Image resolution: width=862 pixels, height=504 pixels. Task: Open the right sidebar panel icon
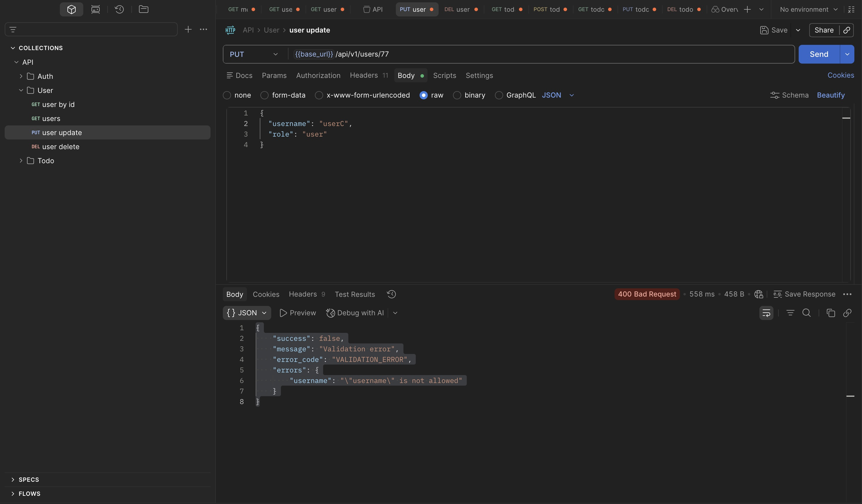[851, 9]
